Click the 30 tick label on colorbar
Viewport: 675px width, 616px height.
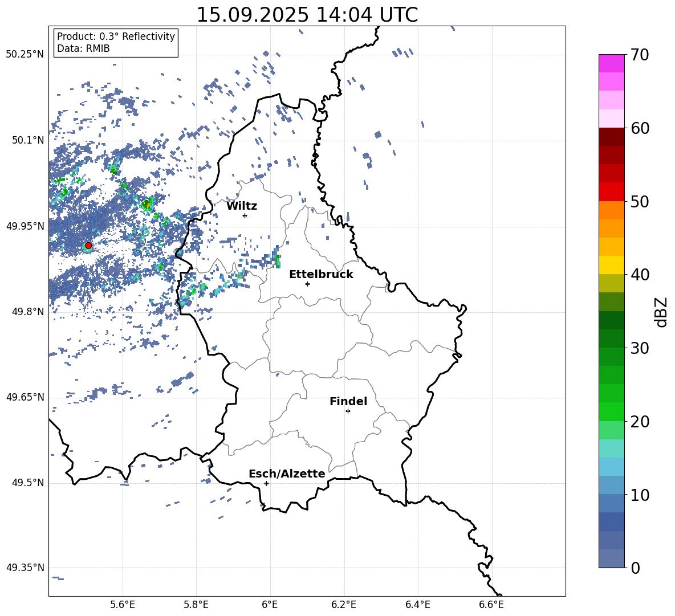(640, 348)
